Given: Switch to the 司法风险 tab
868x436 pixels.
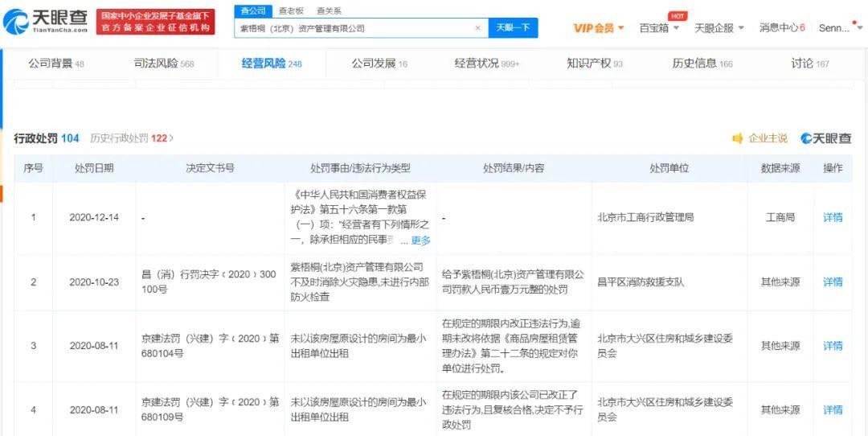Looking at the screenshot, I should pos(164,64).
